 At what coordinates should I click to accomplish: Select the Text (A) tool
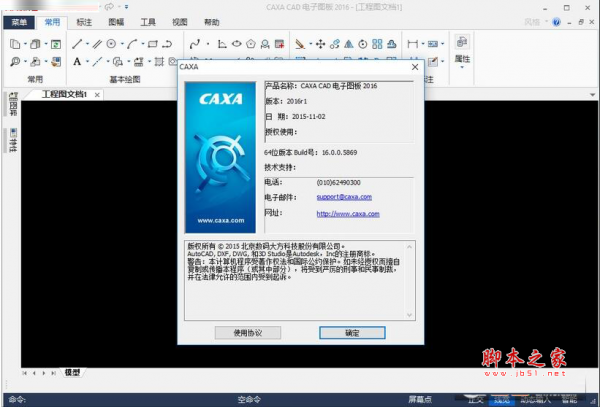[77, 62]
